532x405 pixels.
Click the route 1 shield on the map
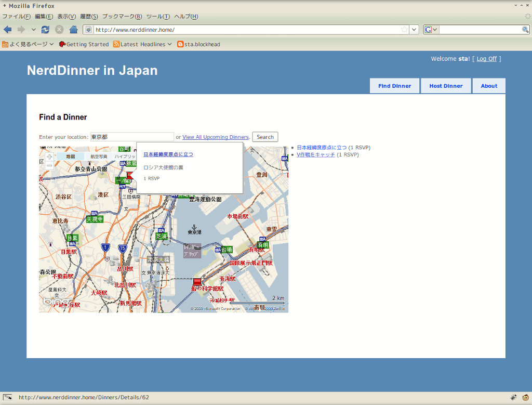(x=105, y=247)
